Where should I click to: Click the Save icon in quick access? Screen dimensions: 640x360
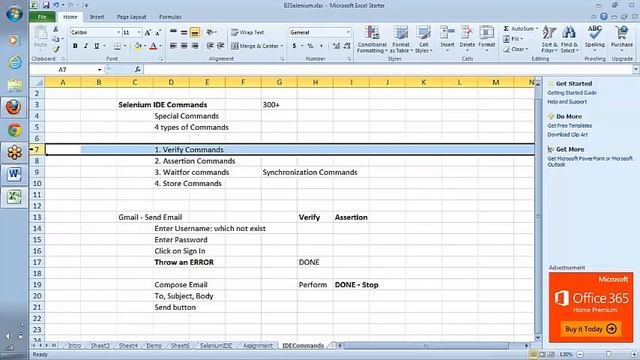46,5
